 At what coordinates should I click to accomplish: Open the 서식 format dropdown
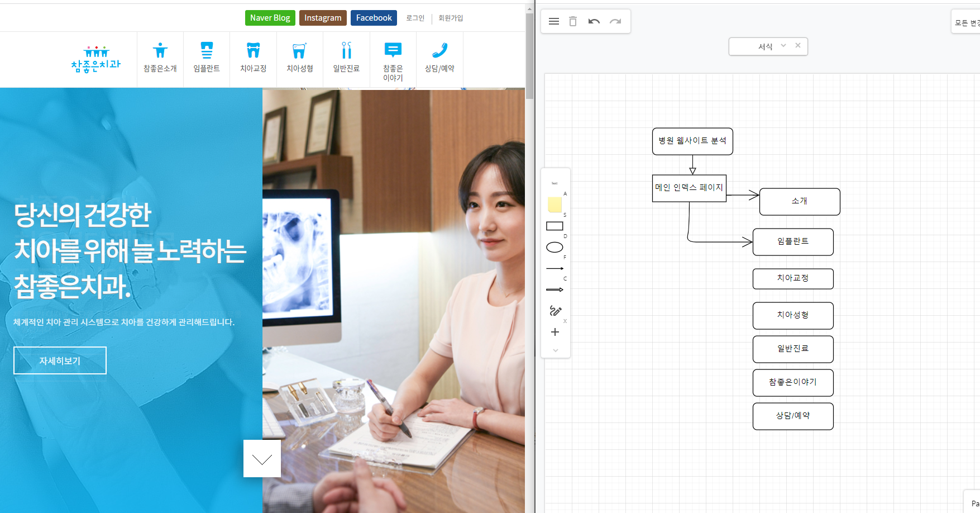tap(783, 46)
